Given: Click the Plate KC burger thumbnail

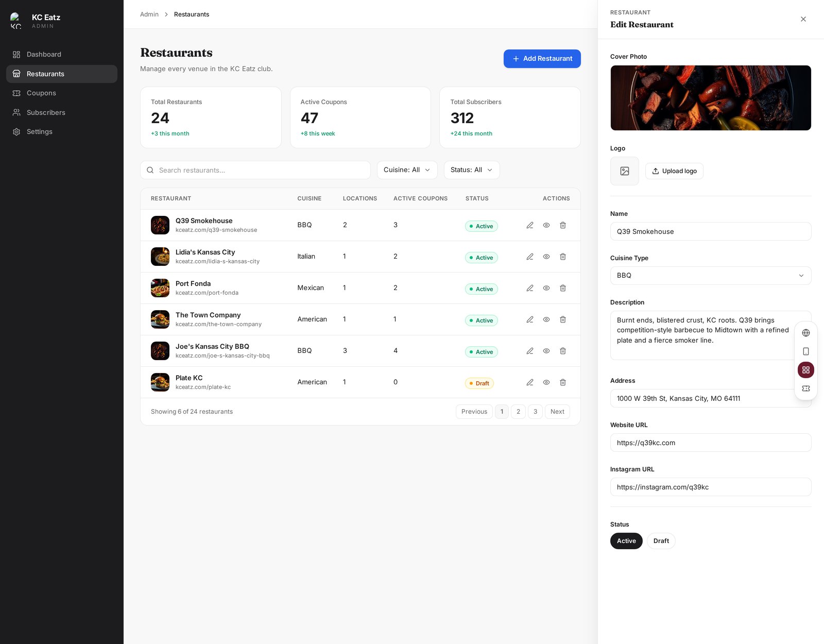Looking at the screenshot, I should 160,382.
